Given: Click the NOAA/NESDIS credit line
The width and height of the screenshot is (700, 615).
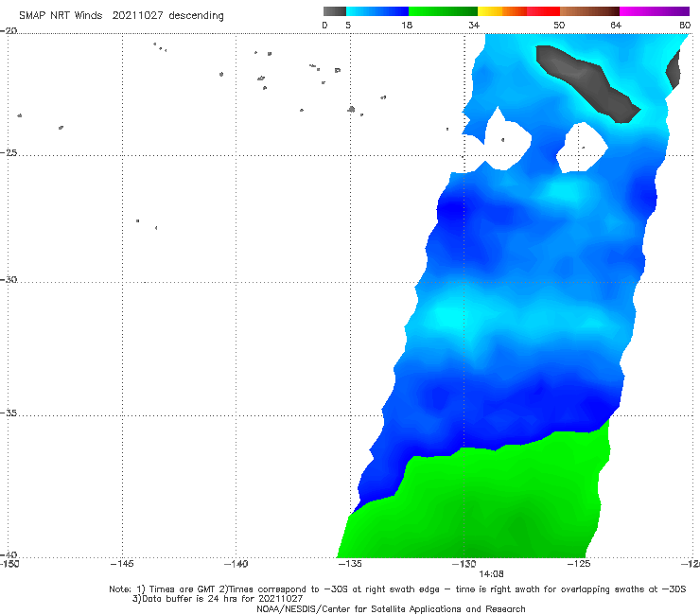Looking at the screenshot, I should pos(391,609).
